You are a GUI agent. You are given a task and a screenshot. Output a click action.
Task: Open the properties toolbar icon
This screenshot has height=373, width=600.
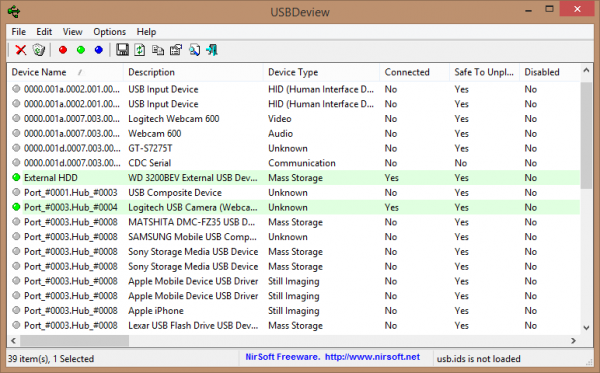tap(176, 50)
